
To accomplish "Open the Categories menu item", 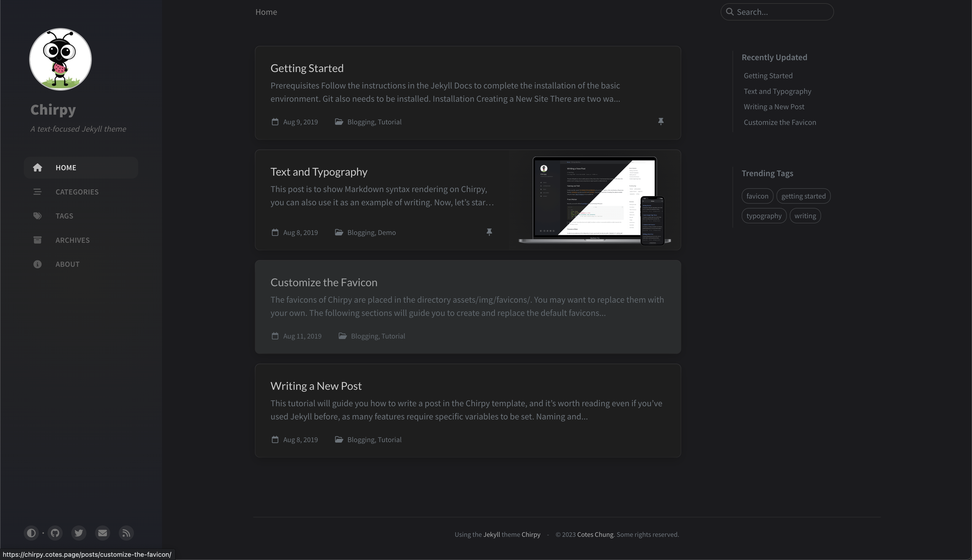I will tap(77, 192).
